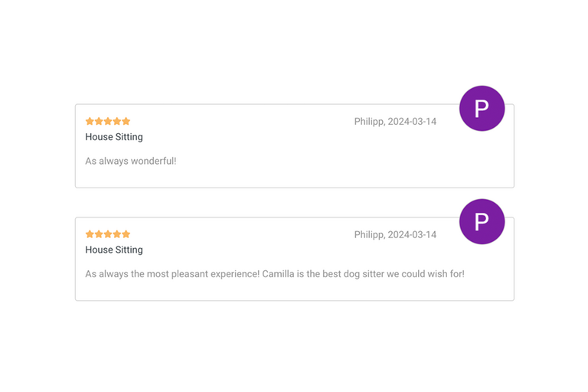Click the fourth star in the bottom review
Viewport: 588px width, 392px height.
(x=117, y=234)
